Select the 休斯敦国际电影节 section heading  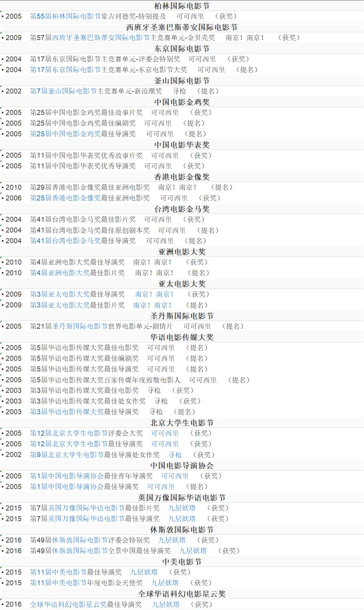182,530
